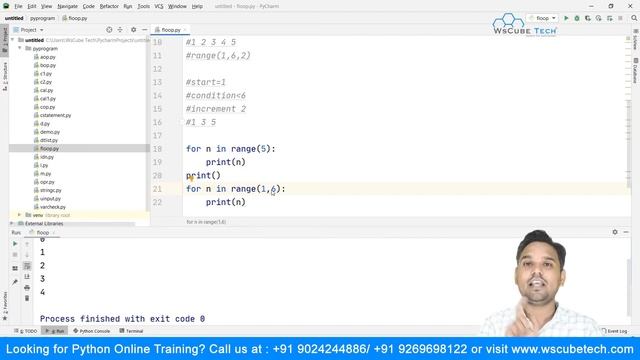The height and width of the screenshot is (360, 640).
Task: Expand External Libraries node
Action: coord(12,224)
